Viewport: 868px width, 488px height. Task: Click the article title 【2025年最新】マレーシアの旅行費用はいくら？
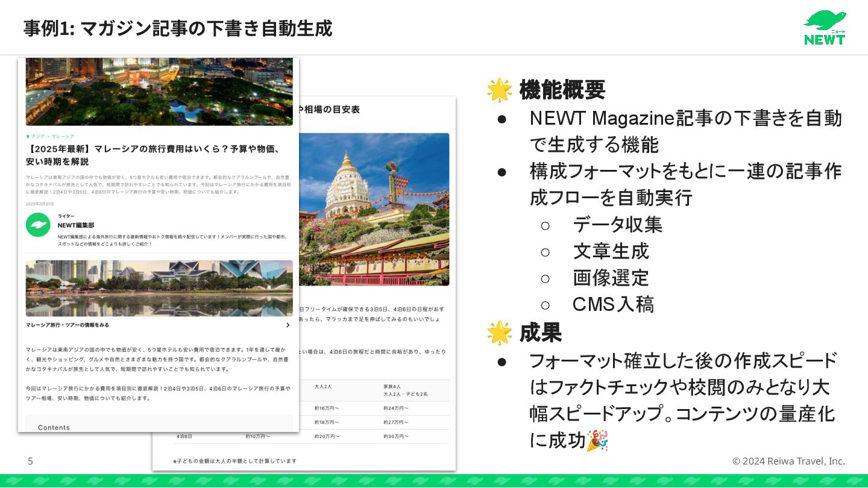(153, 155)
